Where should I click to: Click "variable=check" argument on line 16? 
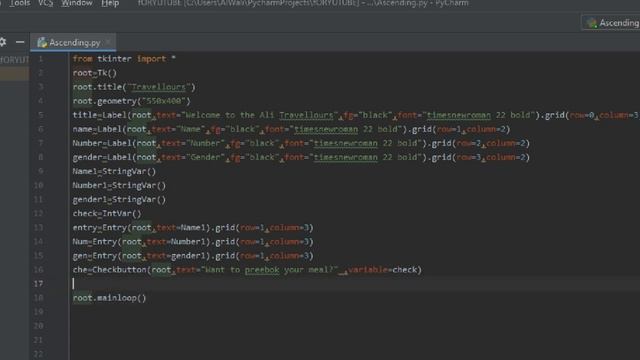[x=382, y=270]
